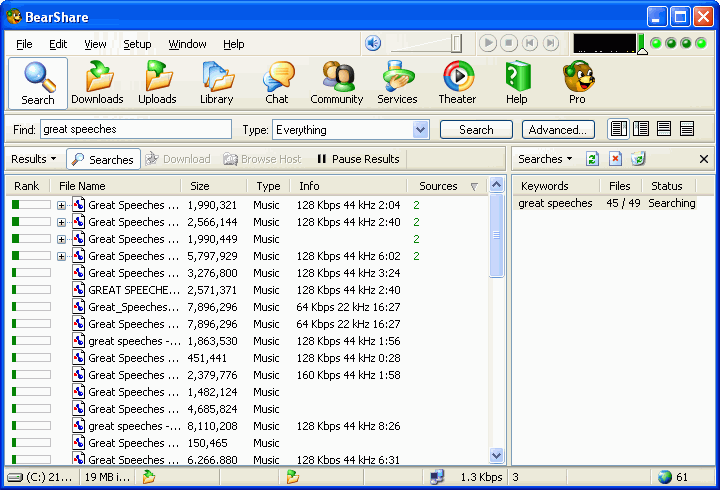The height and width of the screenshot is (490, 720).
Task: Click the globe icon in status bar
Action: (x=664, y=477)
